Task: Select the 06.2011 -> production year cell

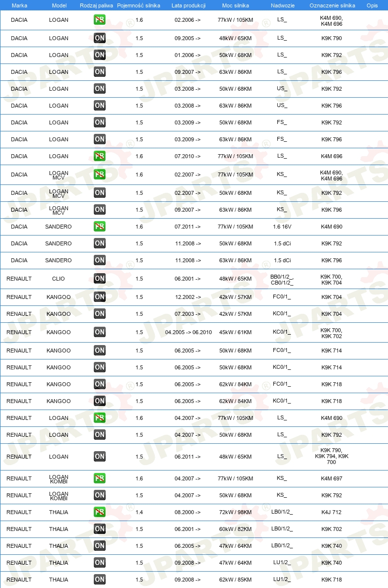Action: click(187, 457)
